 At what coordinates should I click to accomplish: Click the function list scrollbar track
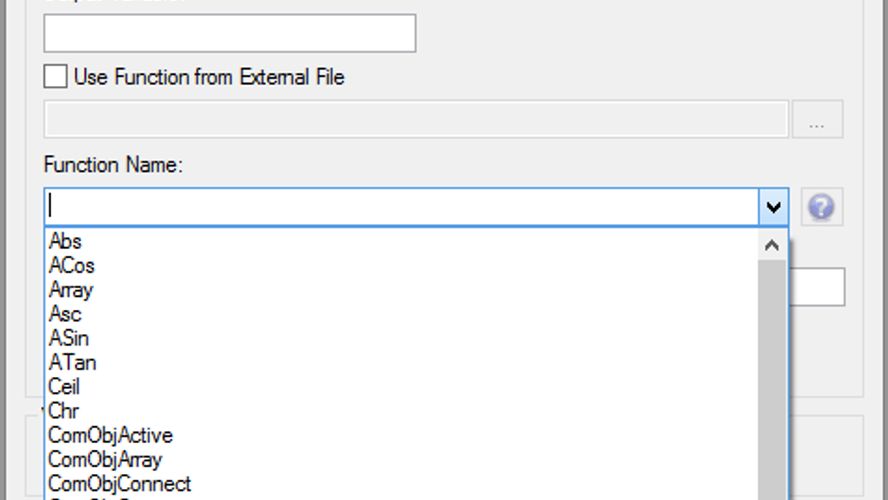point(772,380)
